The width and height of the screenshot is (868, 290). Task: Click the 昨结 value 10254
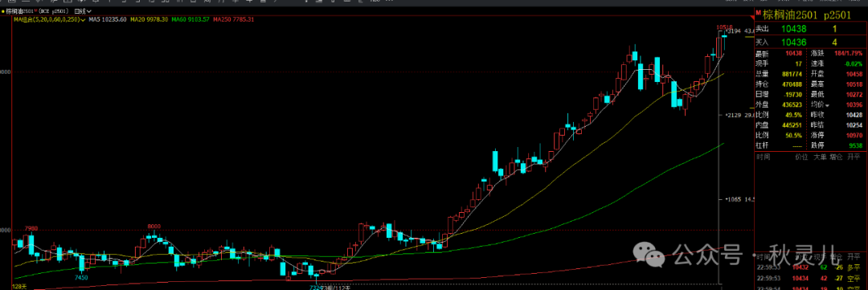pos(854,125)
